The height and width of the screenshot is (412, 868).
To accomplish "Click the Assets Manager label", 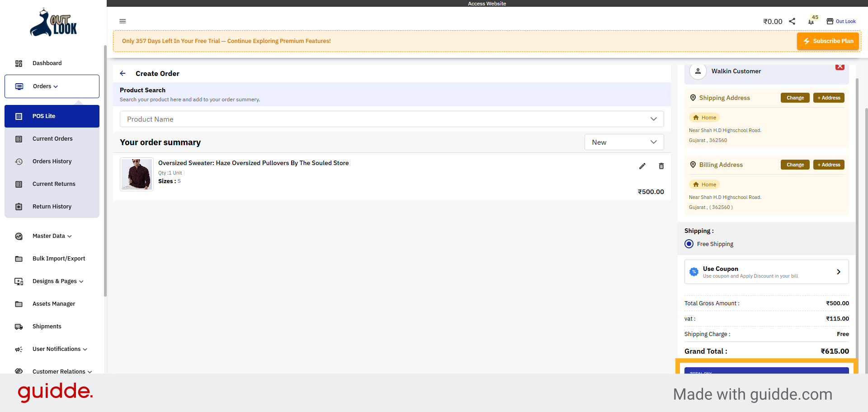I will [54, 304].
